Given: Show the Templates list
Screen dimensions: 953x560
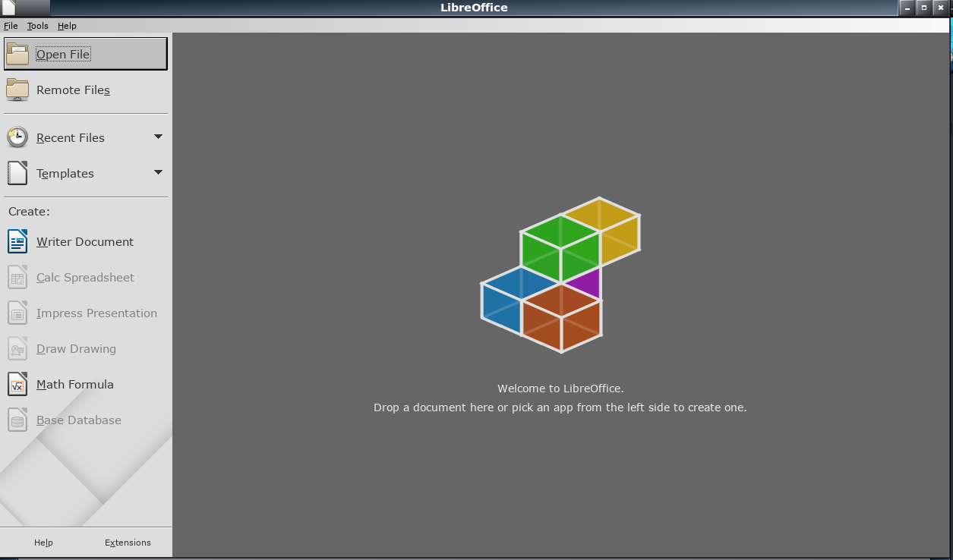Looking at the screenshot, I should pos(86,173).
